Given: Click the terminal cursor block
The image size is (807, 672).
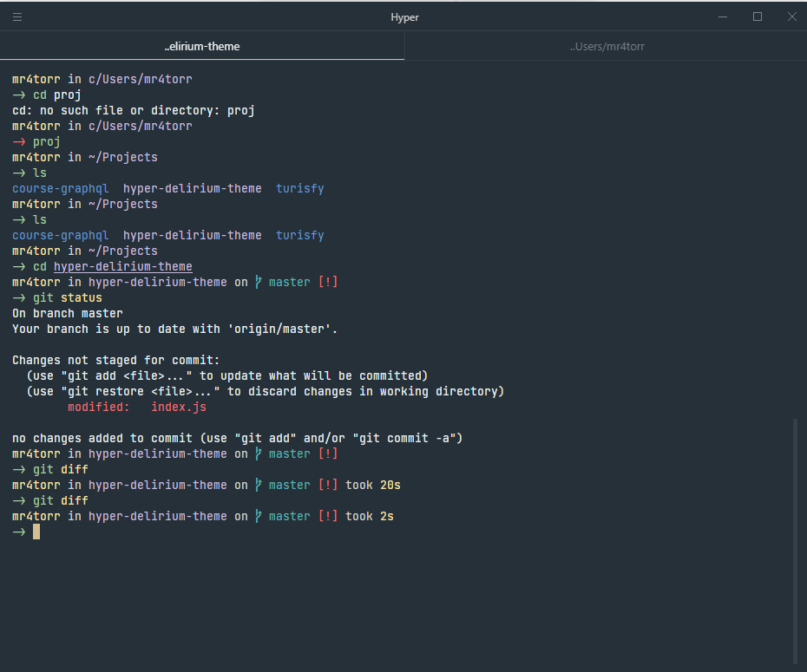Looking at the screenshot, I should (x=36, y=532).
